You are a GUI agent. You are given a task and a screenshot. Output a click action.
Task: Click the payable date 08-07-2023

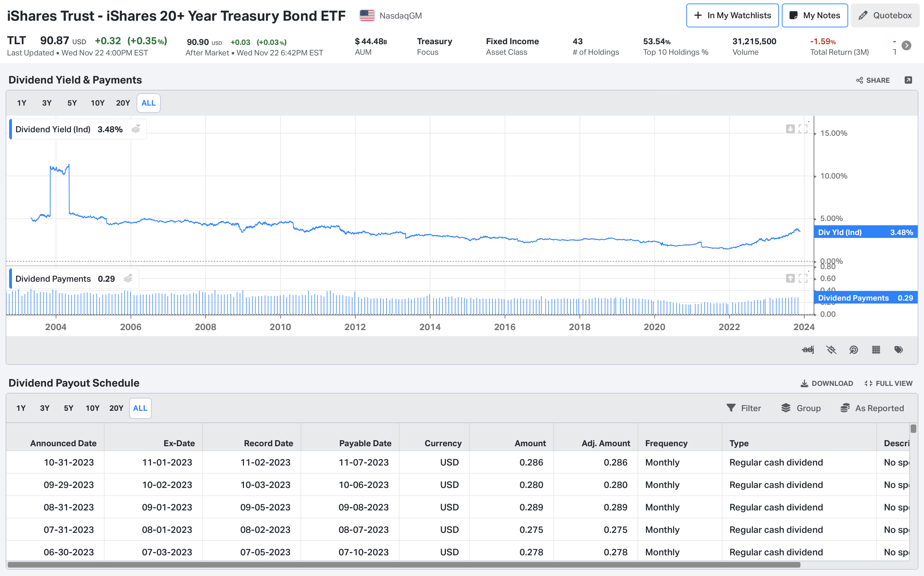[x=364, y=530]
